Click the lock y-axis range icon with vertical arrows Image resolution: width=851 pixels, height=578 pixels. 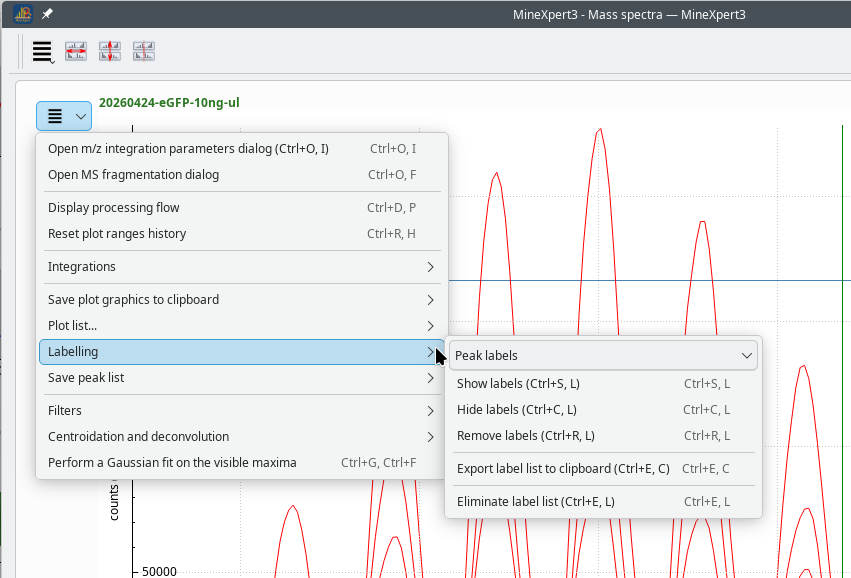110,51
